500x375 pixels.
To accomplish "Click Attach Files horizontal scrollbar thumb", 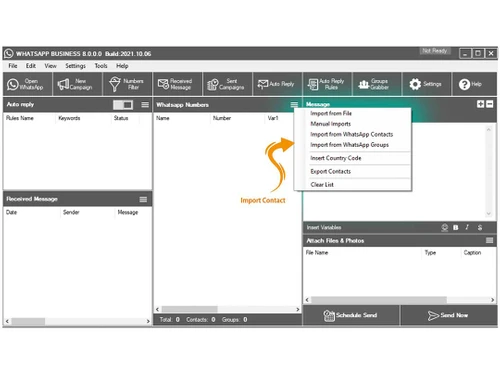I will coord(379,300).
